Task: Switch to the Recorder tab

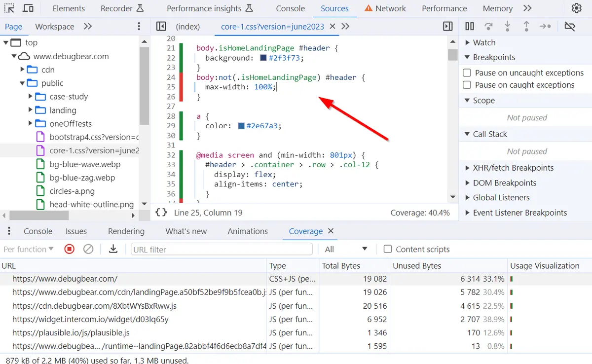Action: click(x=122, y=8)
